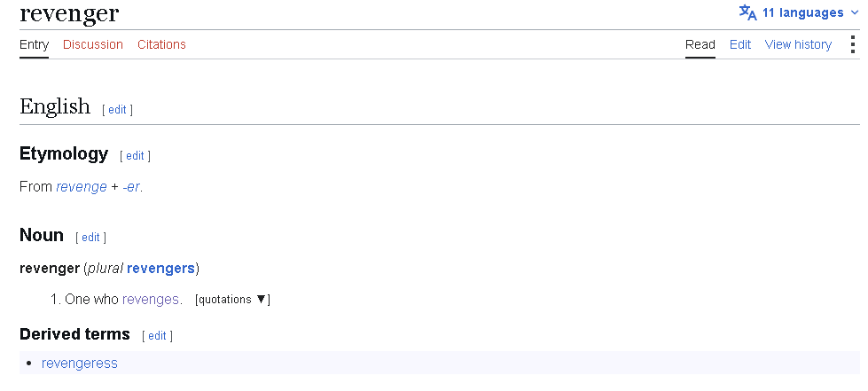Image resolution: width=868 pixels, height=391 pixels.
Task: Open the 'revengeress' derived term
Action: (x=80, y=364)
